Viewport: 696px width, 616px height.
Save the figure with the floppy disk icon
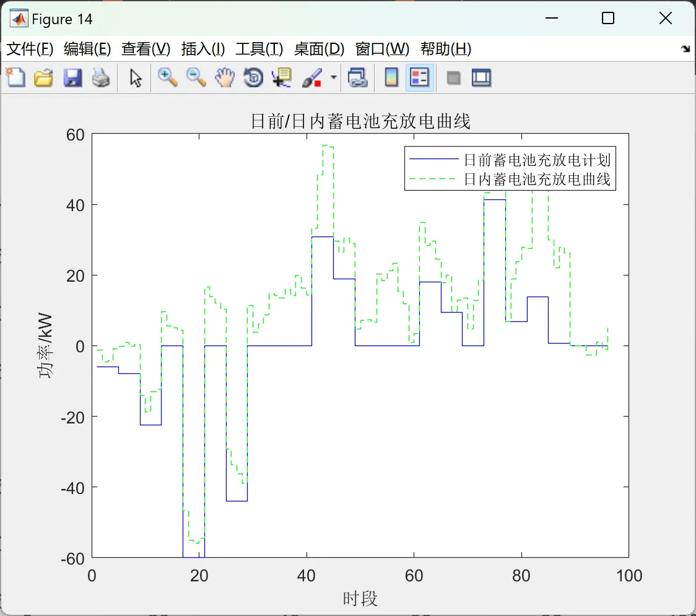pyautogui.click(x=72, y=77)
